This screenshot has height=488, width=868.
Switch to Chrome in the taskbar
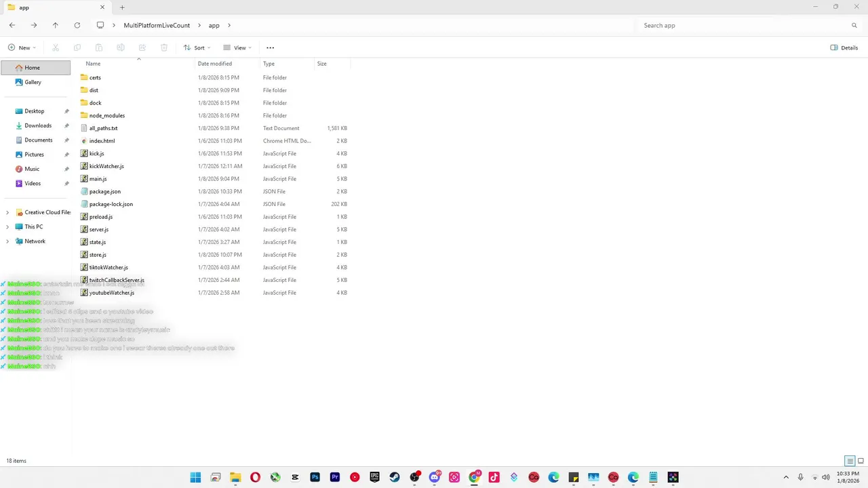click(474, 477)
